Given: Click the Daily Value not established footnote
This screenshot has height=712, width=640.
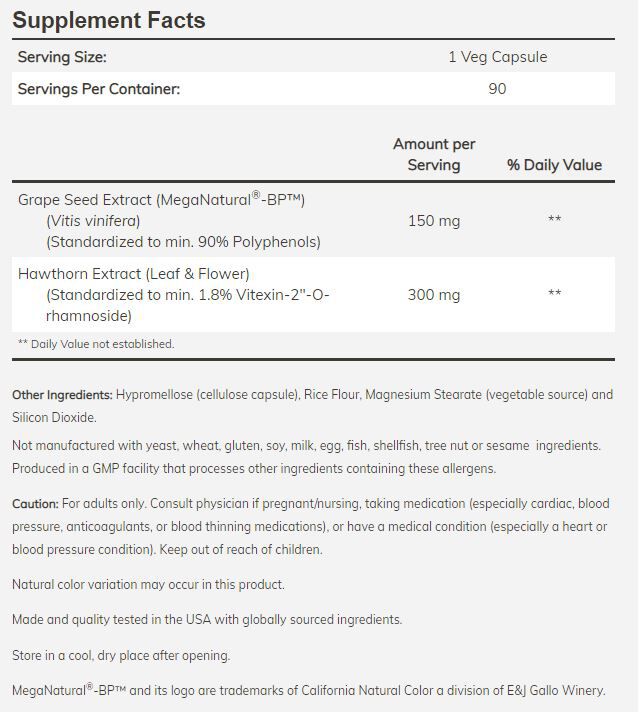Looking at the screenshot, I should 96,344.
